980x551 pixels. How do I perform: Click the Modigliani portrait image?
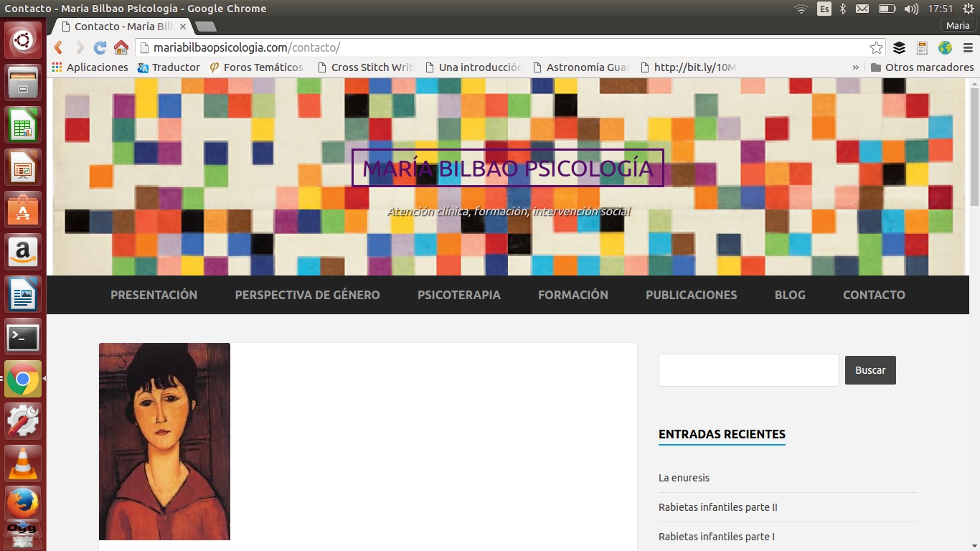click(164, 441)
